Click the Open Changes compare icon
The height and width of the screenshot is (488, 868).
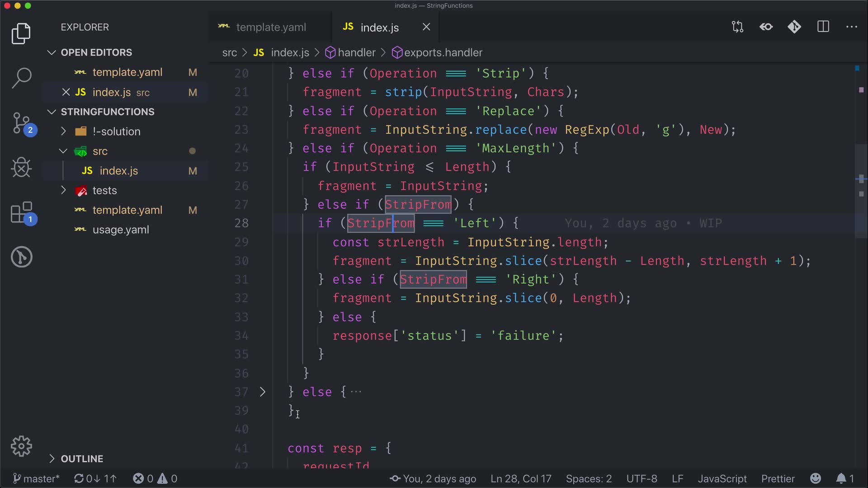pos(737,27)
